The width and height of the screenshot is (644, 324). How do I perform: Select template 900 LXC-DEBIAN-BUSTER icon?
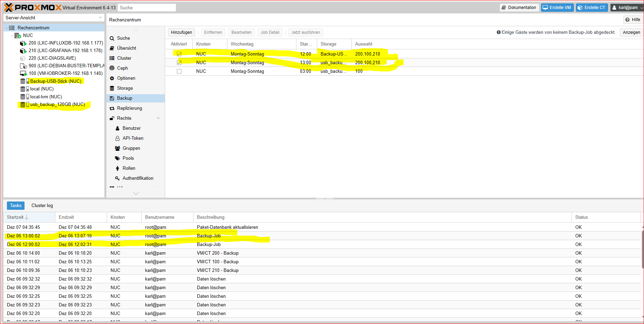23,66
